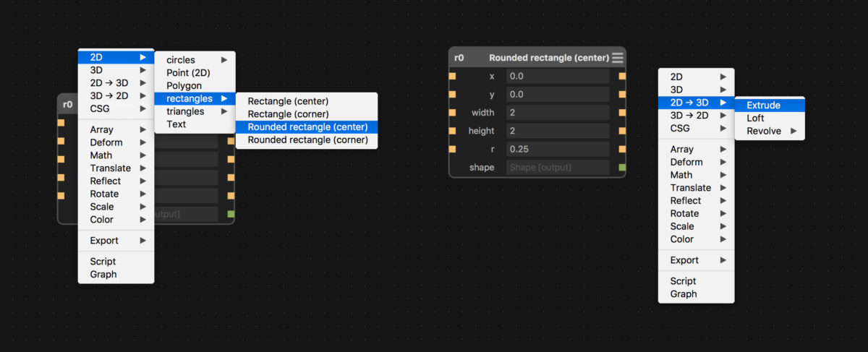Image resolution: width=868 pixels, height=352 pixels.
Task: Click the r value field showing 0.25
Action: tap(558, 149)
